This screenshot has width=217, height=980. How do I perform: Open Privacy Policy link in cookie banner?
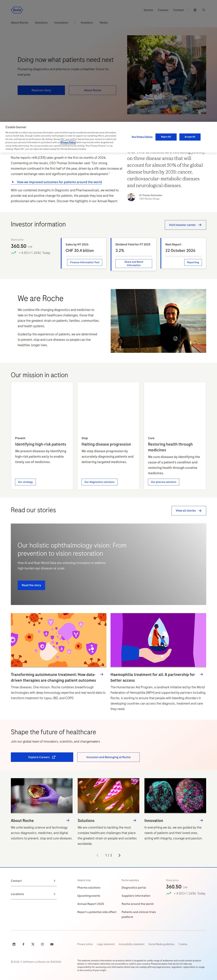(68, 142)
